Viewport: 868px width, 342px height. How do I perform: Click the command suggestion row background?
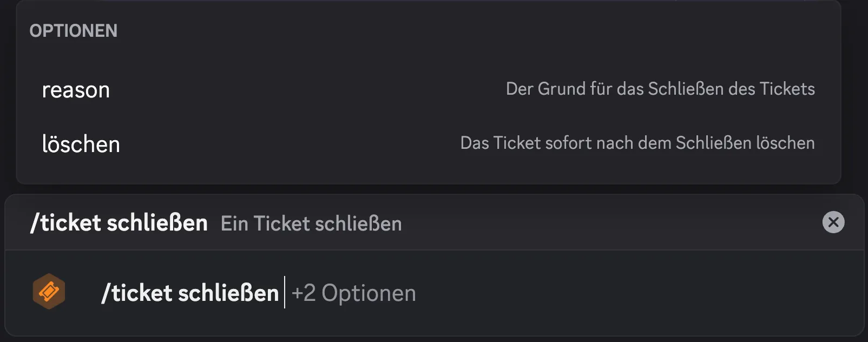[x=541, y=293]
